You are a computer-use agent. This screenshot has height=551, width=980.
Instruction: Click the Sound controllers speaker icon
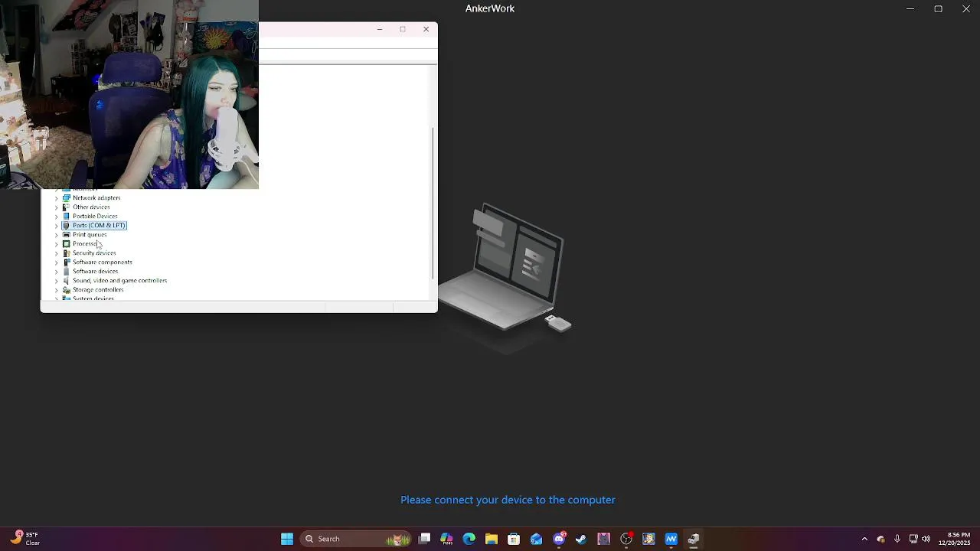tap(67, 280)
